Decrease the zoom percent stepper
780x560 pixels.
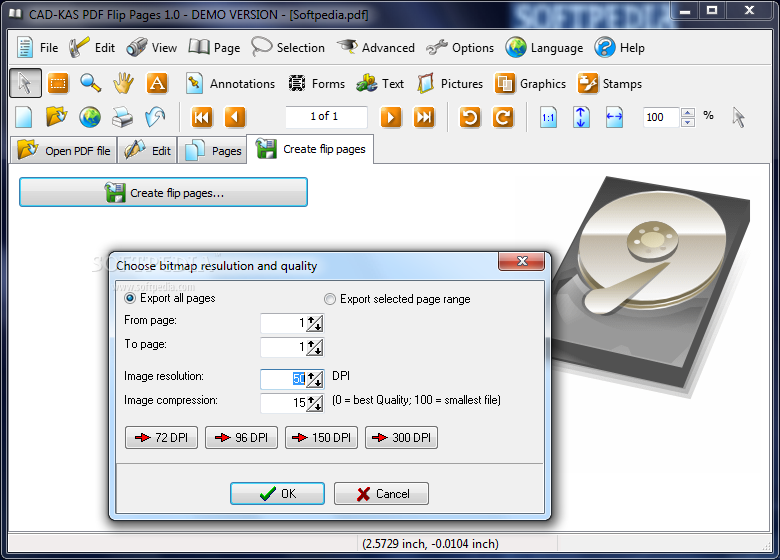(x=687, y=122)
